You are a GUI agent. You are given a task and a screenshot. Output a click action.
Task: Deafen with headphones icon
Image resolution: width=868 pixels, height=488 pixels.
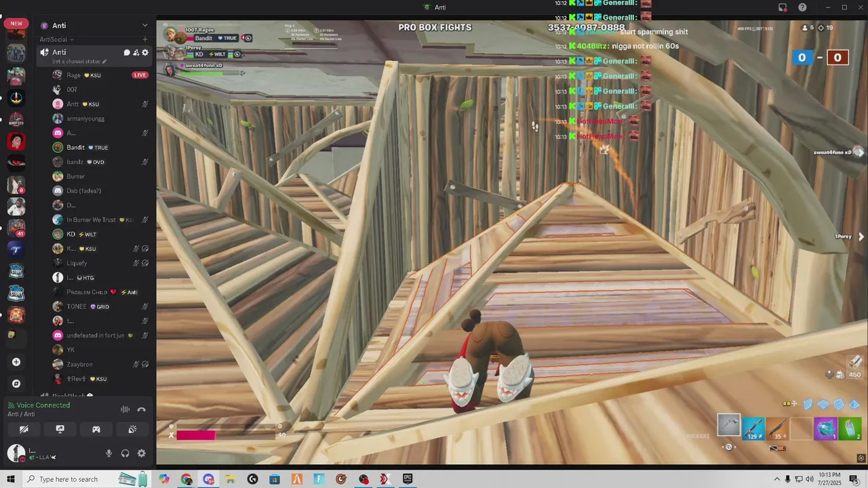125,453
